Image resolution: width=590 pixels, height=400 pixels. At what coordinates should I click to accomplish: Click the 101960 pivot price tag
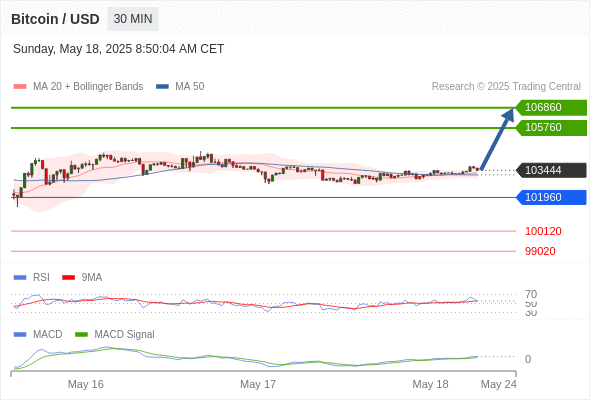pos(551,197)
